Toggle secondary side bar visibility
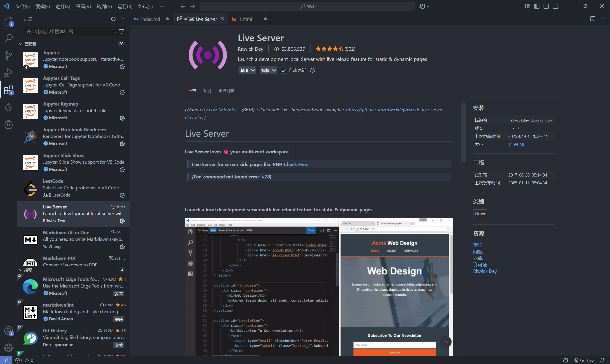This screenshot has height=364, width=610. (x=555, y=6)
